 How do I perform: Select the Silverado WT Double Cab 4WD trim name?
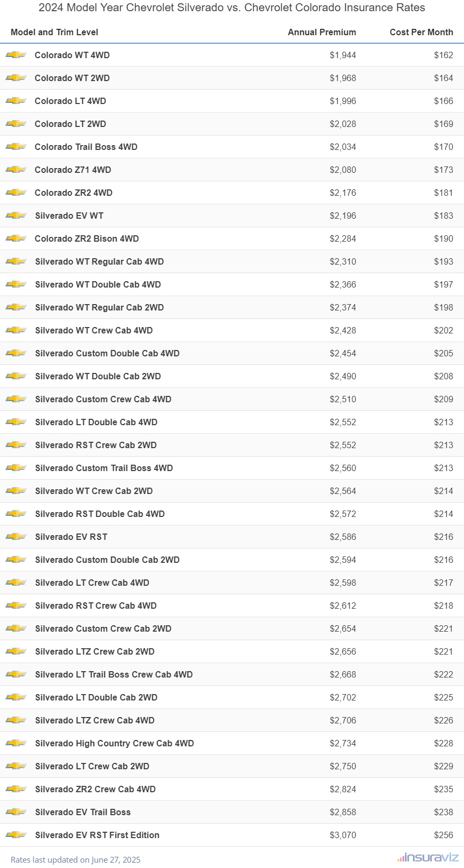(98, 284)
